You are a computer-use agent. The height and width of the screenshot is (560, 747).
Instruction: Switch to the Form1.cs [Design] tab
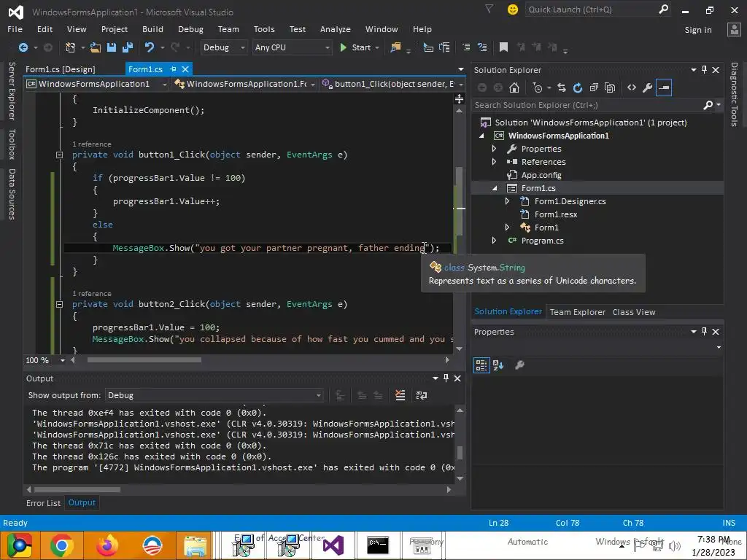pyautogui.click(x=60, y=69)
